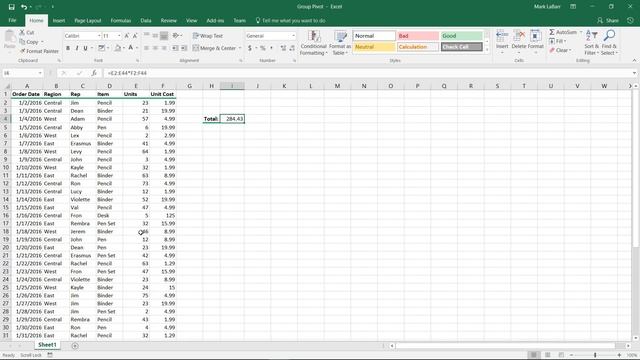Viewport: 640px width, 360px height.
Task: Undo the last action
Action: point(24,7)
